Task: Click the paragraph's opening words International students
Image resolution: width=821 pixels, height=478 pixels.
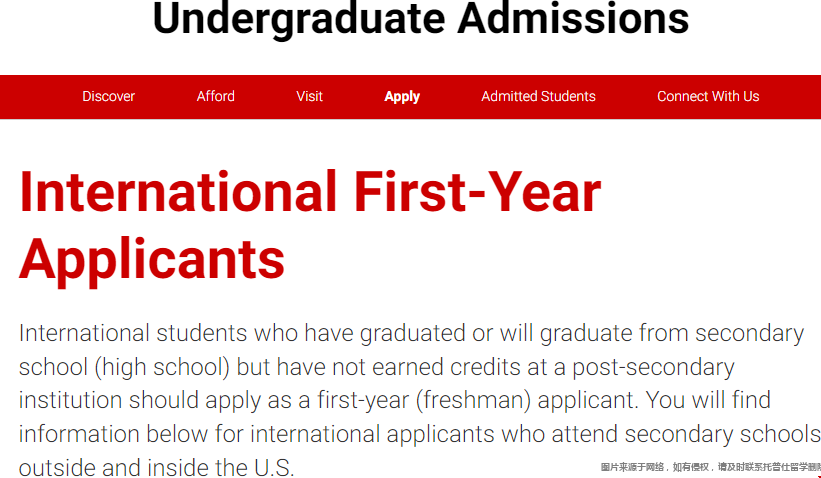Action: click(133, 333)
